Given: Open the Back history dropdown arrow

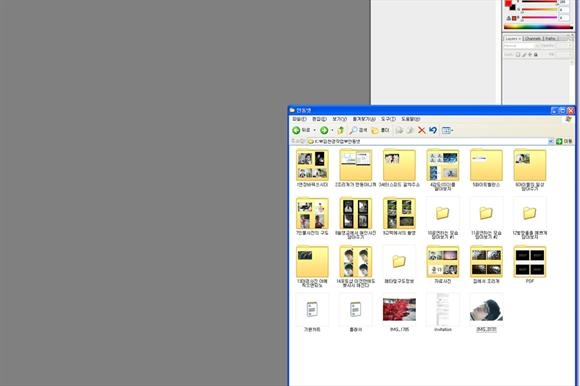Looking at the screenshot, I should pyautogui.click(x=314, y=130).
